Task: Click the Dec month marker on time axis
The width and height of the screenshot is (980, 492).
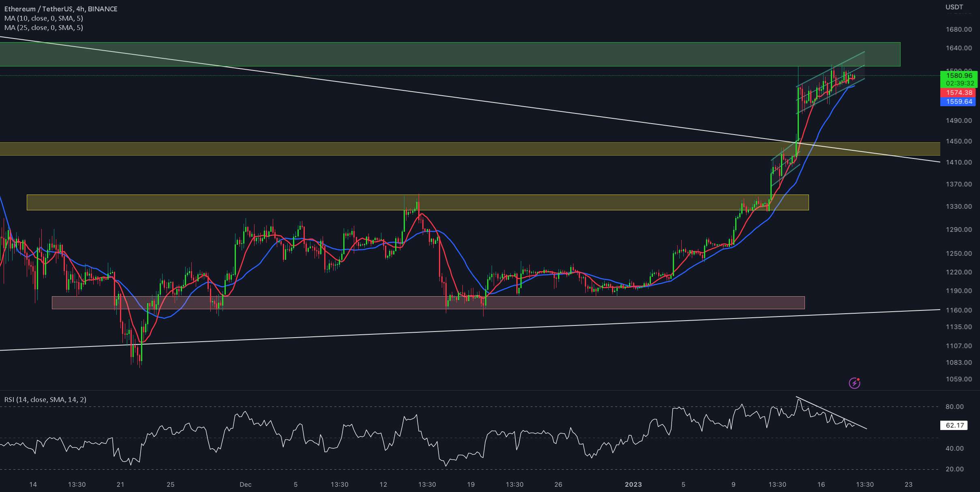Action: 246,484
